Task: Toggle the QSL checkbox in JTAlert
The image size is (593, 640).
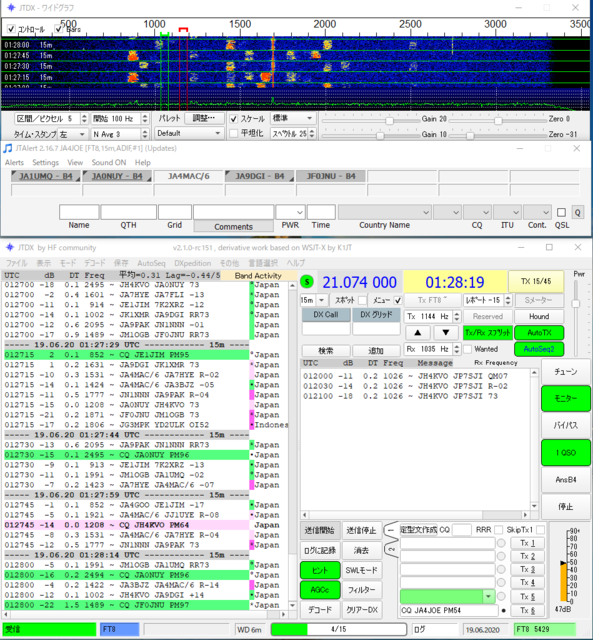Action: tap(562, 213)
